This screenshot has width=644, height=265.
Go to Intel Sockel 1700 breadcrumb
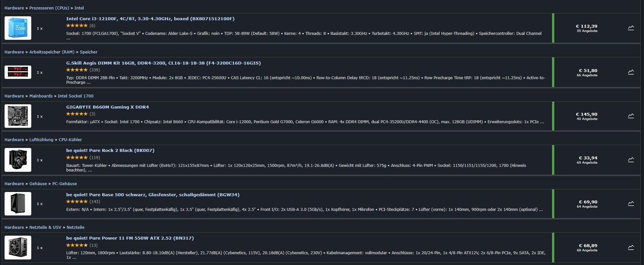[76, 96]
